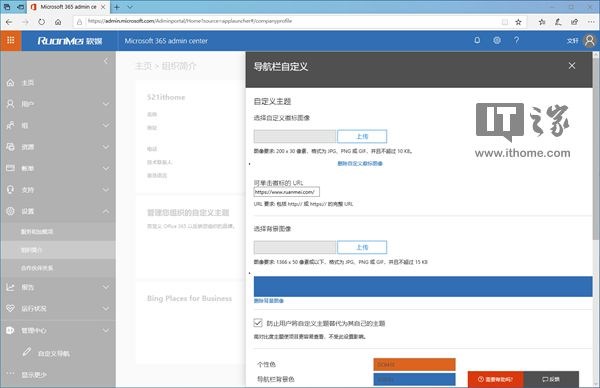Viewport: 600px width, 388px height.
Task: Expand the 报告 reports section chevron
Action: [106, 287]
